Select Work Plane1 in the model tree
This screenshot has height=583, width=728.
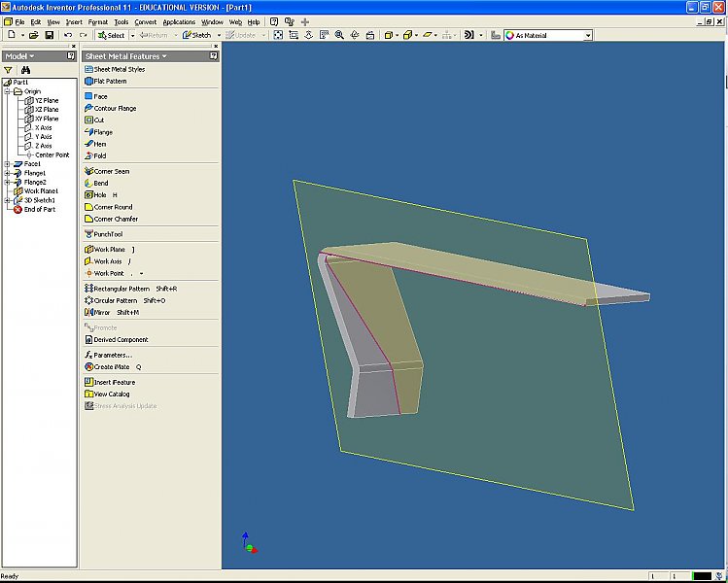tap(41, 190)
